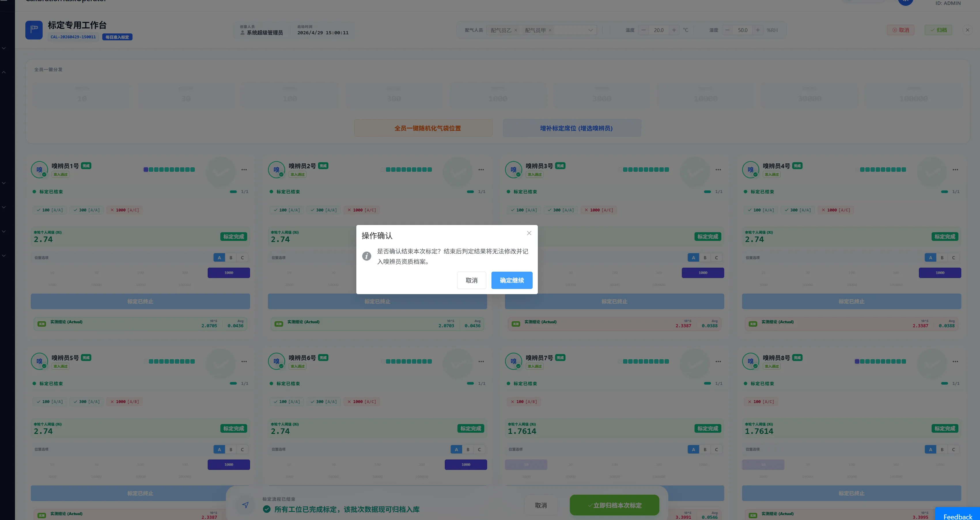Click the humidity input field 50.0
The width and height of the screenshot is (980, 520).
pos(742,30)
